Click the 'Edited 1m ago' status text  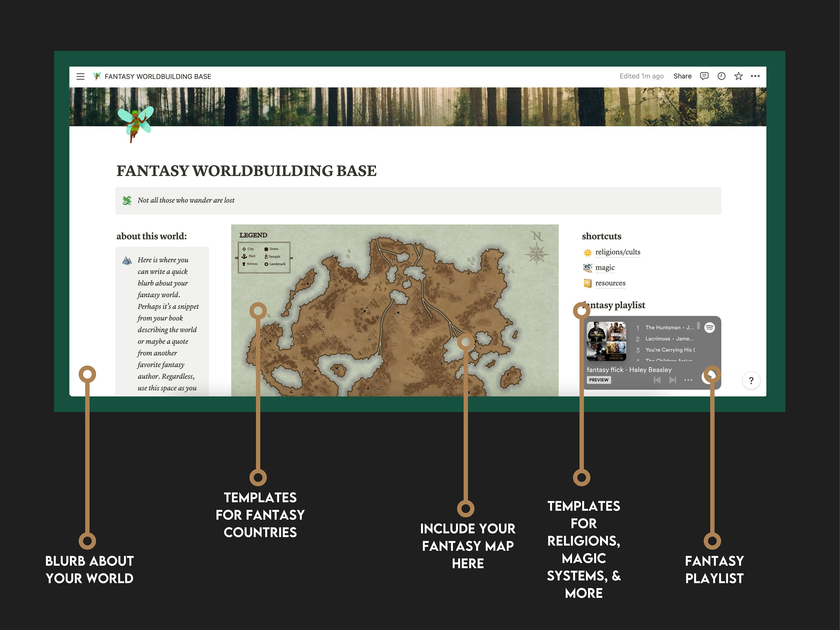641,76
